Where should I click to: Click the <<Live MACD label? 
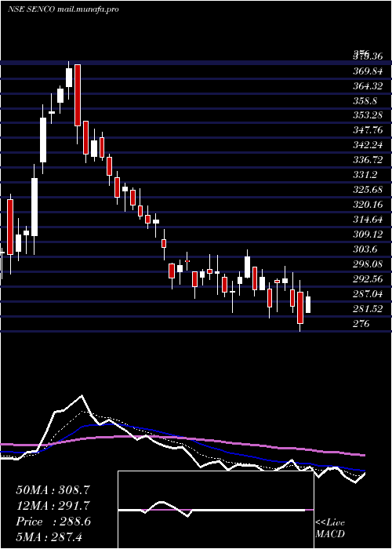tap(330, 529)
